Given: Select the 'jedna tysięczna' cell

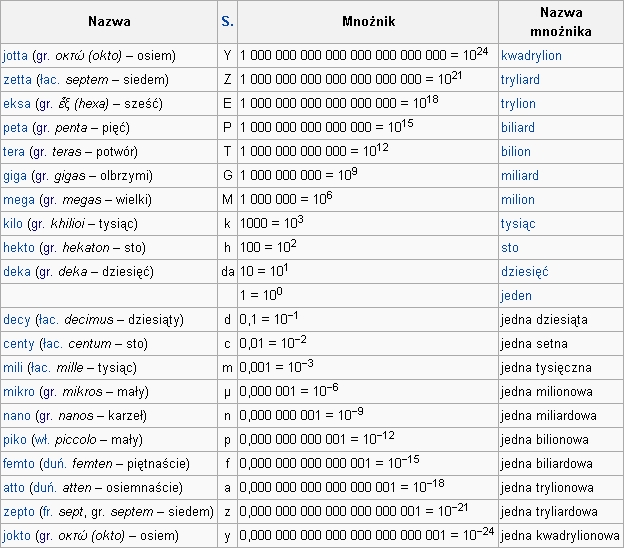Looking at the screenshot, I should tap(561, 368).
